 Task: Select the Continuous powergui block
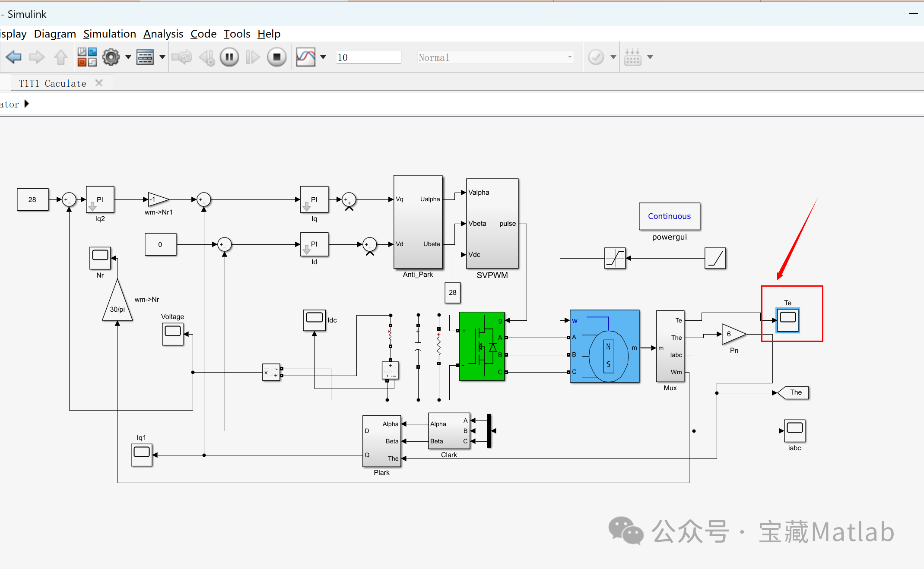click(x=670, y=216)
